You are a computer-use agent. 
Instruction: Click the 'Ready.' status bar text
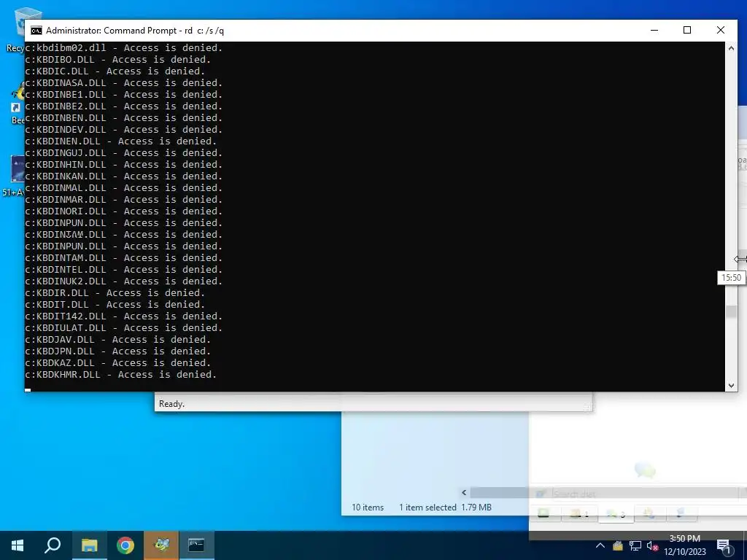click(x=171, y=404)
